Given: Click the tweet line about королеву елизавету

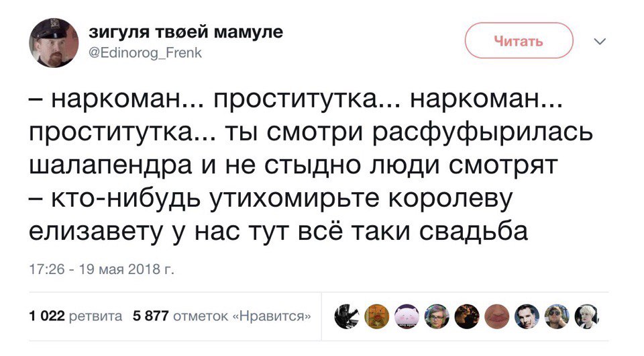Looking at the screenshot, I should (x=271, y=199).
